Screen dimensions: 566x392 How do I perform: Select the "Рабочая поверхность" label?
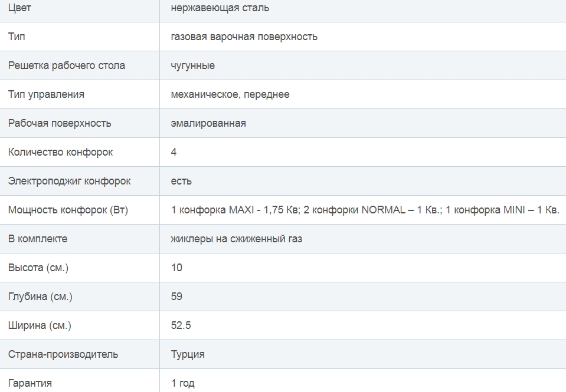click(60, 123)
